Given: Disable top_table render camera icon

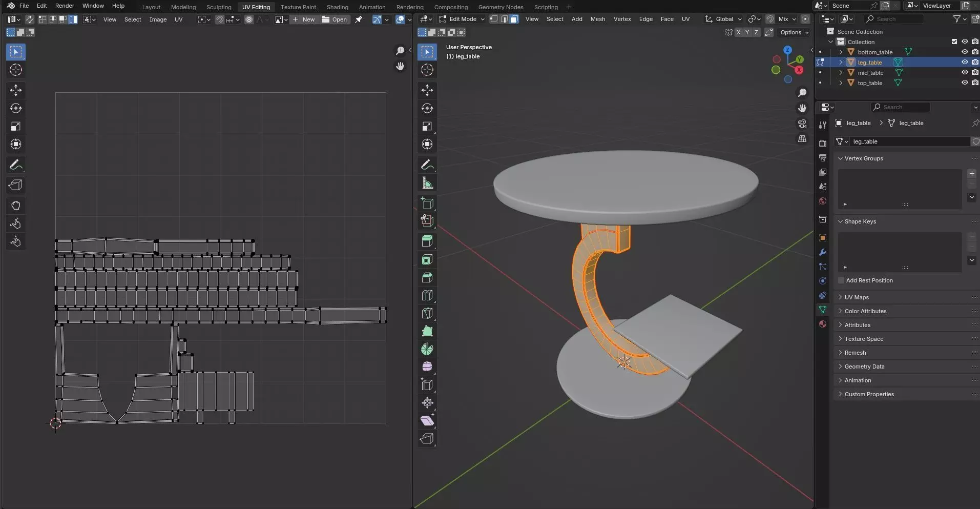Looking at the screenshot, I should pos(975,83).
